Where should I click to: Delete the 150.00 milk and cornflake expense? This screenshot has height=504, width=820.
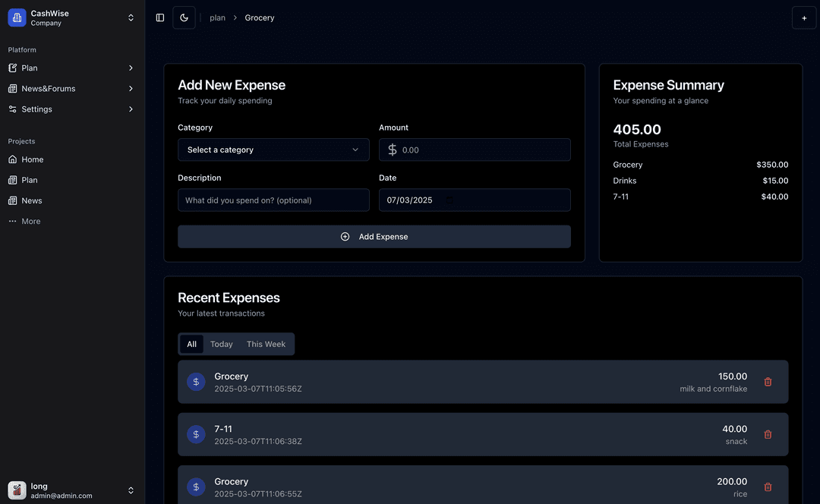click(768, 382)
